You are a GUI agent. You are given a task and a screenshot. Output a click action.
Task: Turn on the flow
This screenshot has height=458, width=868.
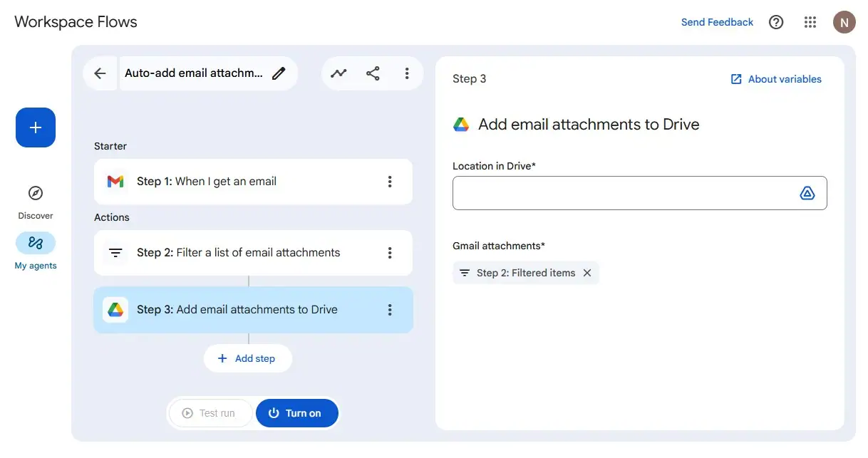pos(297,412)
